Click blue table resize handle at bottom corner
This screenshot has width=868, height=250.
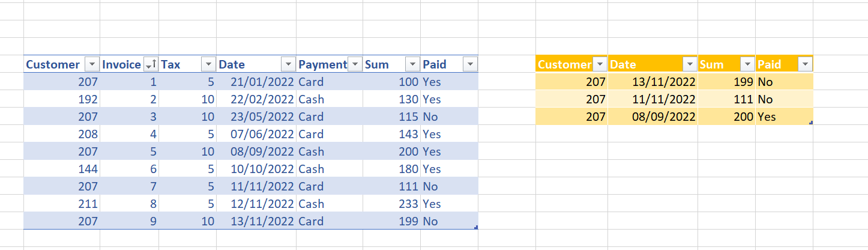pos(476,227)
